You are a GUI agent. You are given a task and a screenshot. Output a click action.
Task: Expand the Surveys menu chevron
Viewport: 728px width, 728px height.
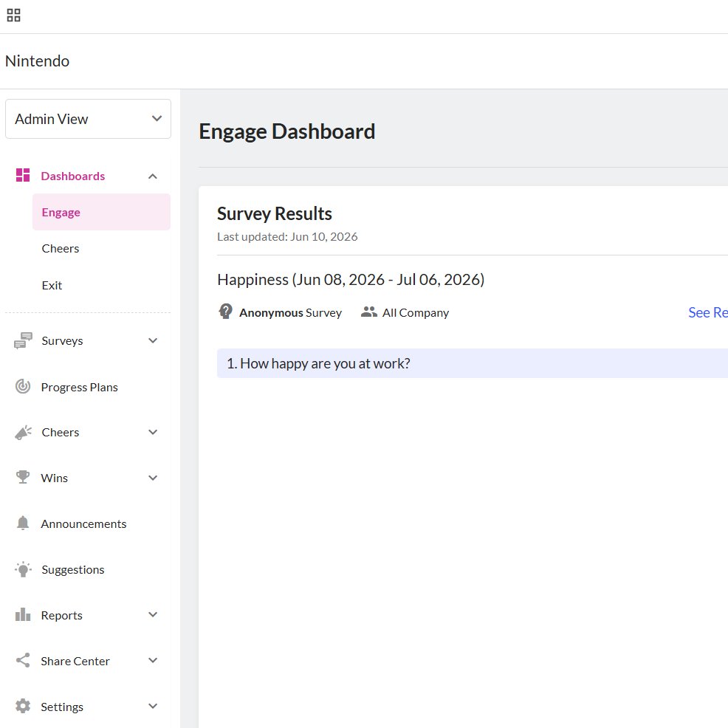[x=153, y=340]
